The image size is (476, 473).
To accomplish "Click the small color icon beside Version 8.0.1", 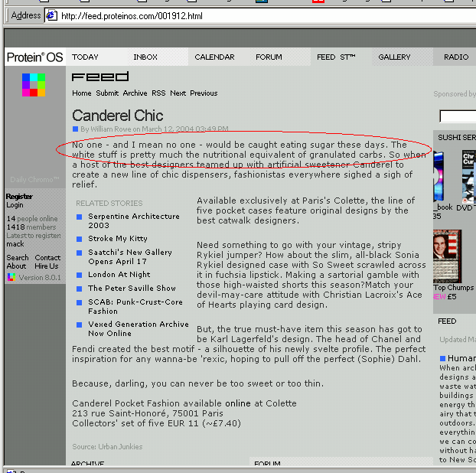I will point(11,277).
